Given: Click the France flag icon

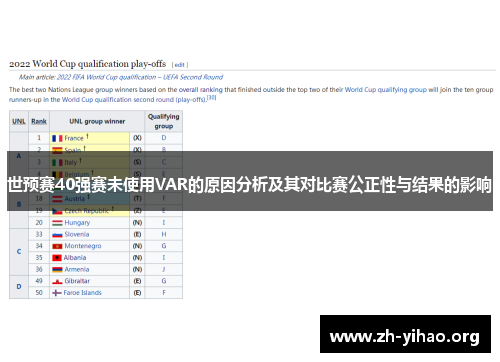Looking at the screenshot, I should (57, 138).
